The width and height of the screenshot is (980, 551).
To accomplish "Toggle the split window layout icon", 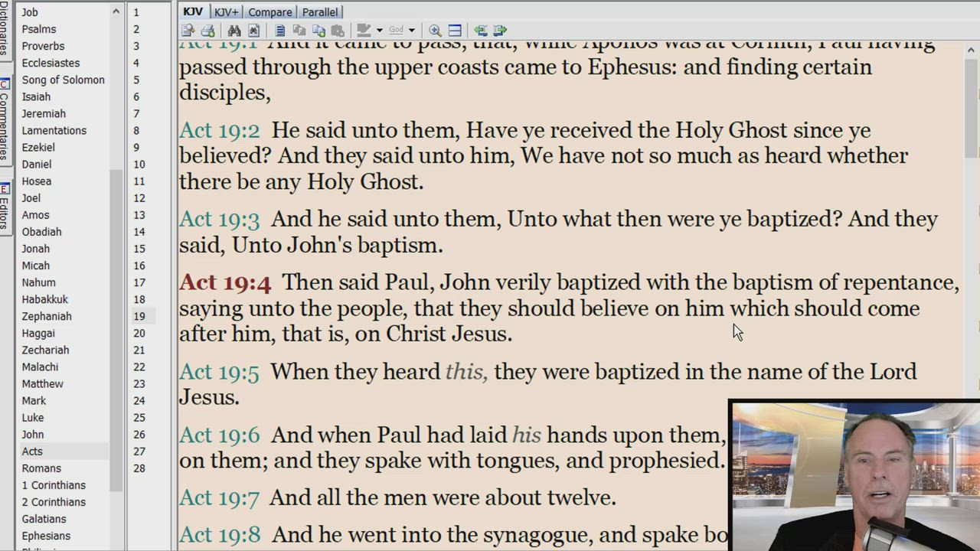I will pyautogui.click(x=455, y=31).
